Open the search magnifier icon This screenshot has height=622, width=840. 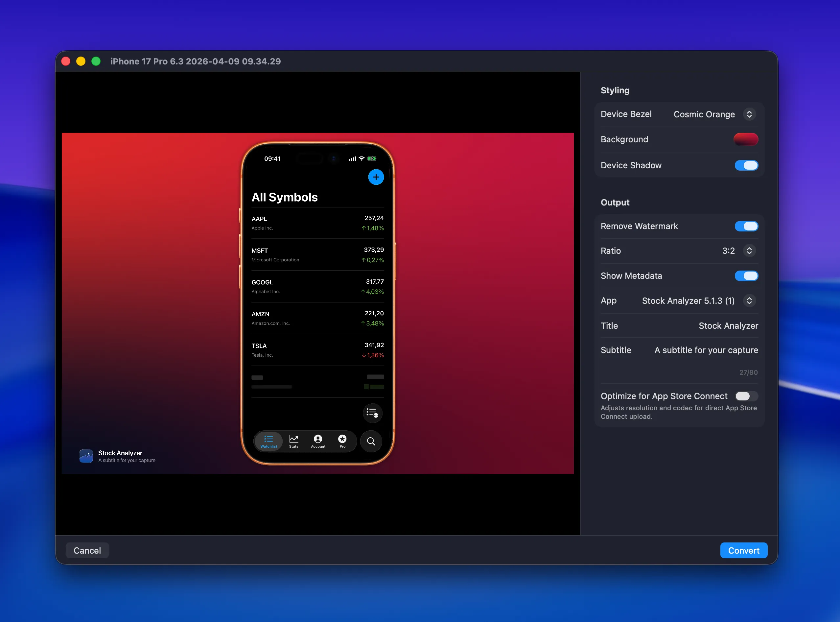[371, 441]
